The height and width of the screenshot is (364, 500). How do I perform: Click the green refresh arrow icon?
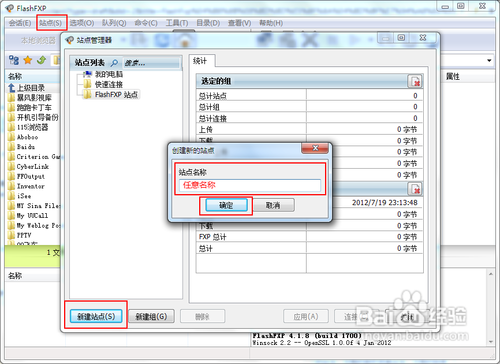[x=42, y=60]
